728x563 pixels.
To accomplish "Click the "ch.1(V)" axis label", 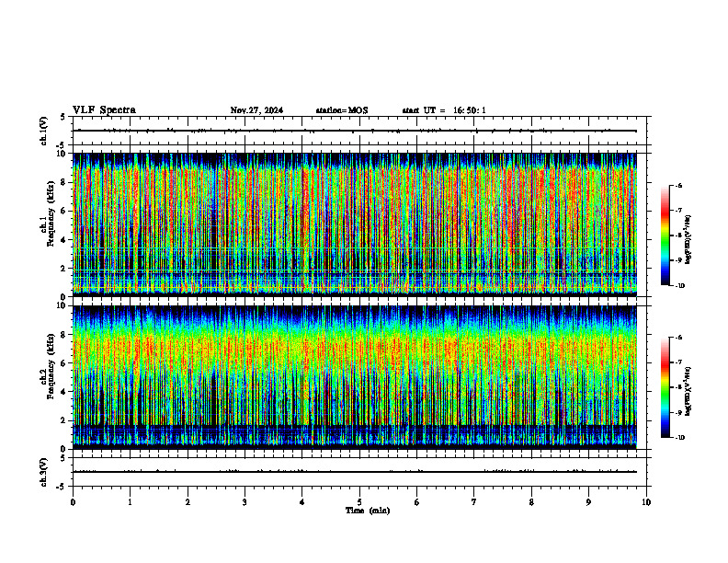I will (44, 131).
